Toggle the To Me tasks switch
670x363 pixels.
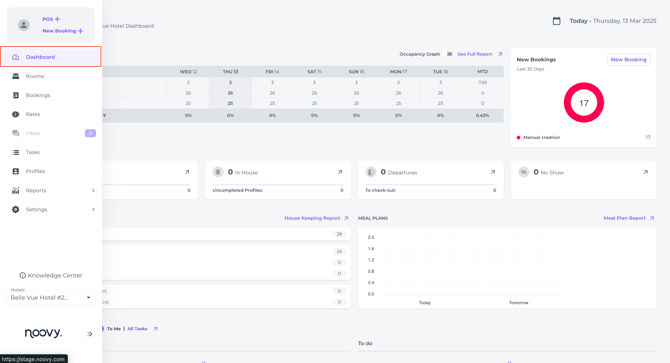pos(103,328)
